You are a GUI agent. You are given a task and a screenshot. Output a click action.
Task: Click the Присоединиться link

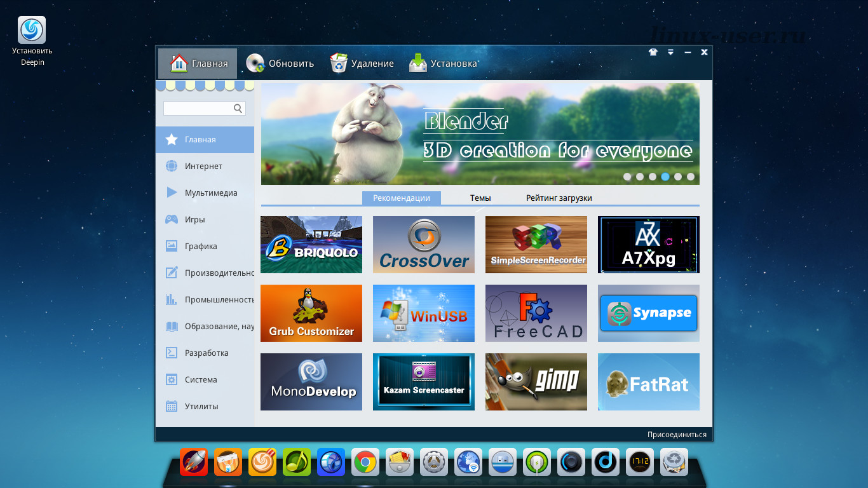(x=677, y=435)
